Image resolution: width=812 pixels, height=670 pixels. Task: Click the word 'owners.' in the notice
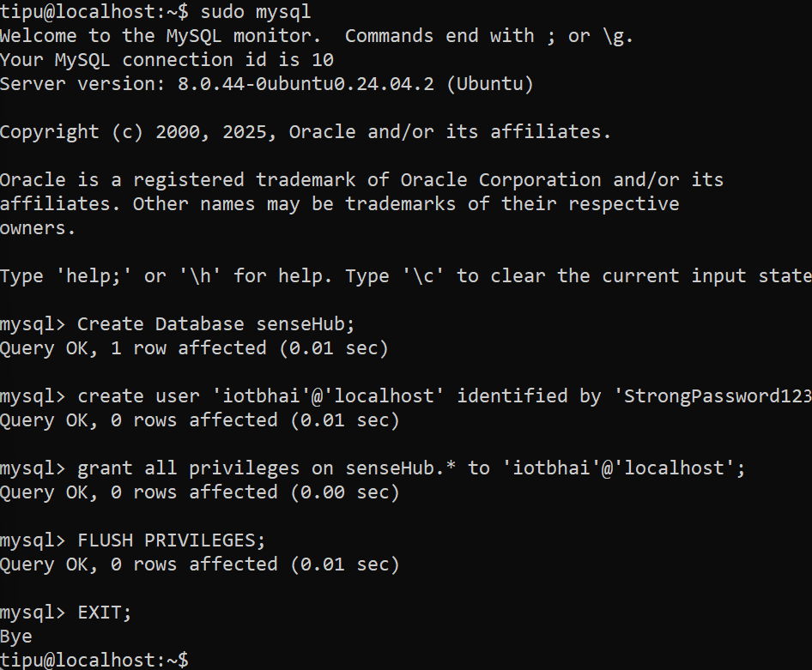(38, 228)
